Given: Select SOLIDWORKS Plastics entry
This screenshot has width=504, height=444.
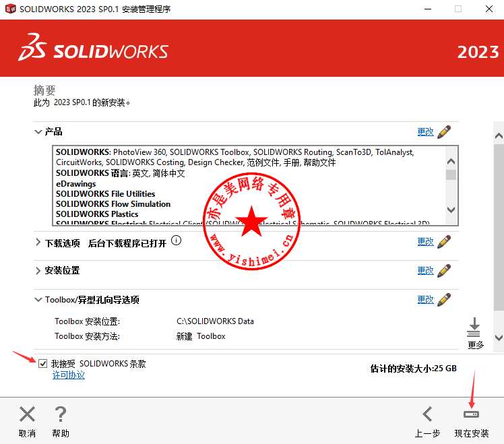Looking at the screenshot, I should [x=97, y=214].
